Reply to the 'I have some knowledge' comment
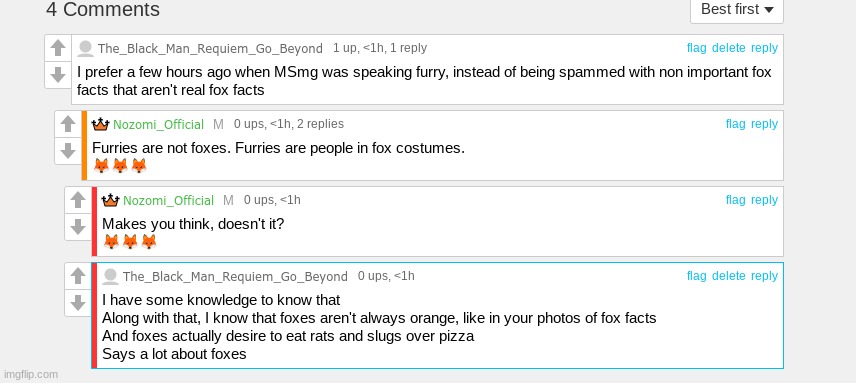This screenshot has height=383, width=856. 764,276
